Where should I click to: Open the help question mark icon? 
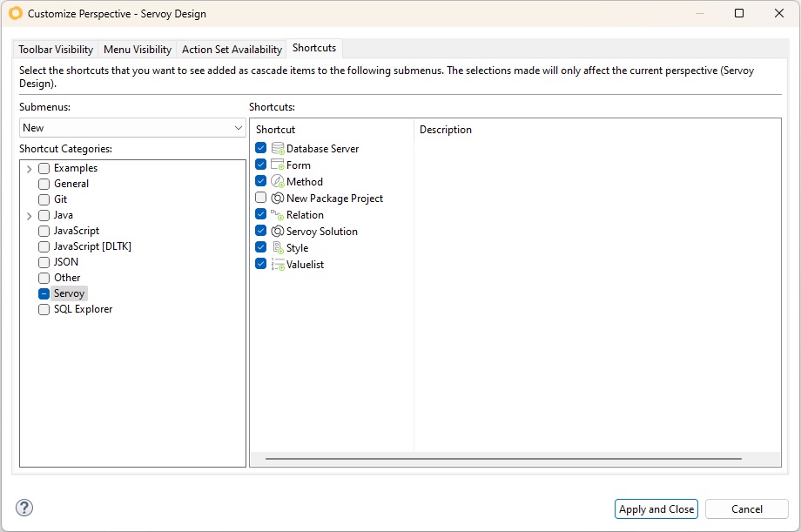24,508
